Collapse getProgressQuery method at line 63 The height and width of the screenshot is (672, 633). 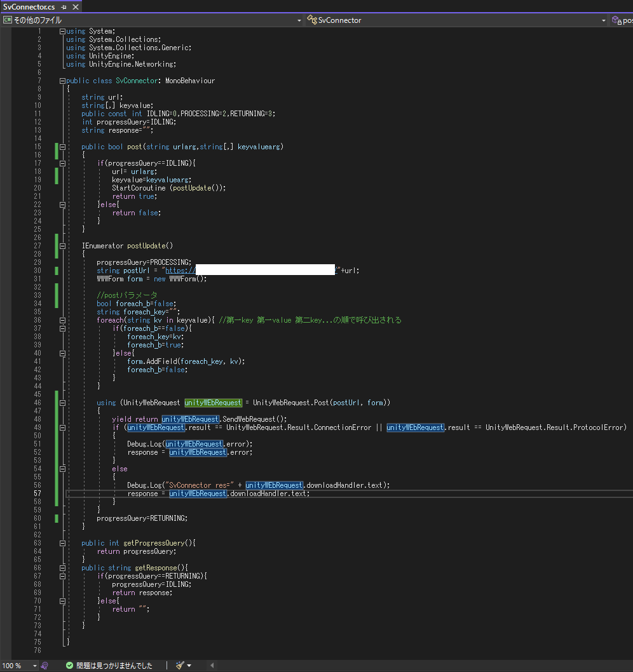[x=63, y=543]
